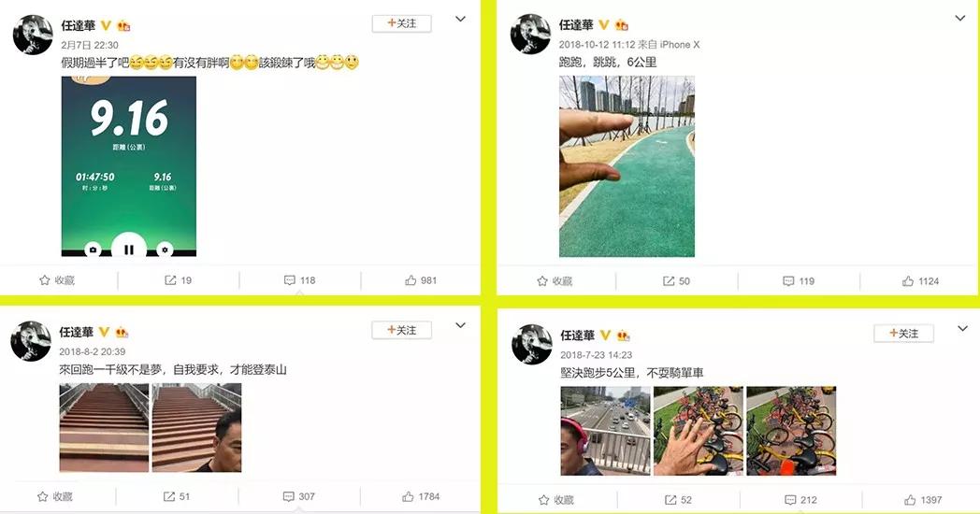Click the thumbs up icon showing 1124

[x=908, y=281]
